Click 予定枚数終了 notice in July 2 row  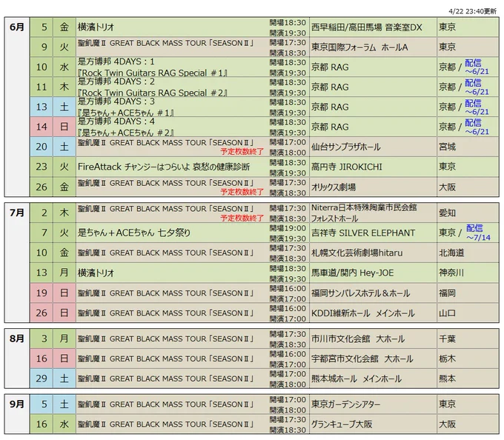pos(242,219)
